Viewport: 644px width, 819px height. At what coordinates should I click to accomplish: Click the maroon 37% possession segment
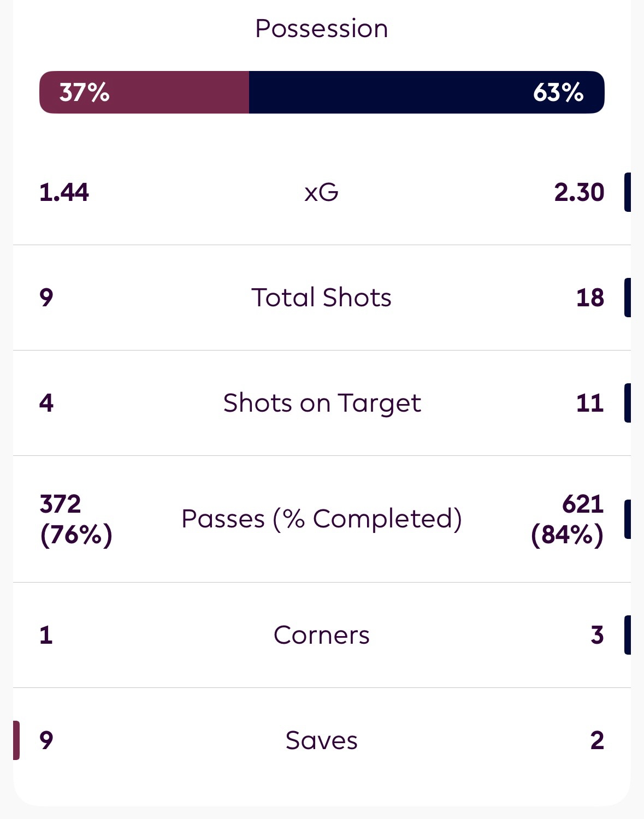coord(144,92)
